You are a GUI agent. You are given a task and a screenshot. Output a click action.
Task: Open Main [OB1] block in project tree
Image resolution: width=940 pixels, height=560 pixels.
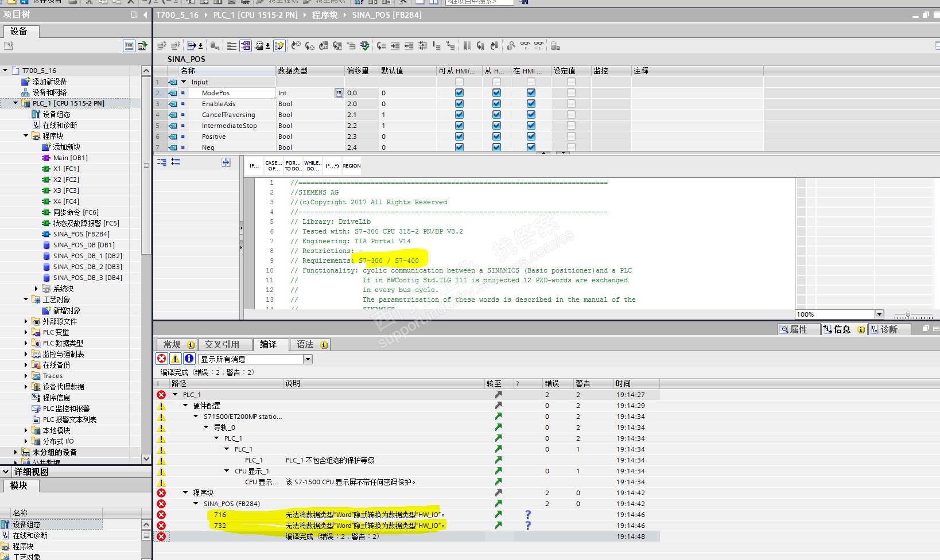pos(70,158)
